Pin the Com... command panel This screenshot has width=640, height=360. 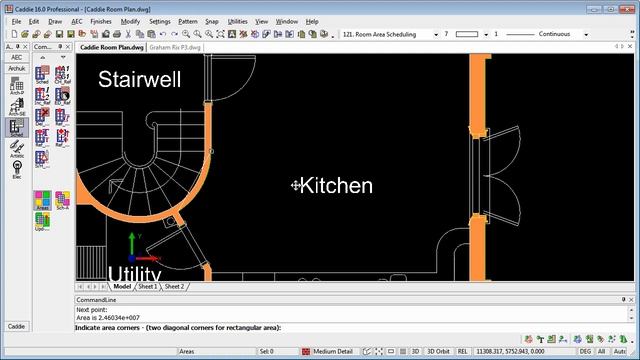click(x=60, y=47)
